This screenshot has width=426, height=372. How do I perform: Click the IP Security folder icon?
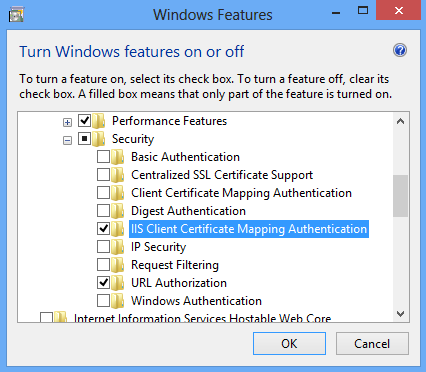(x=118, y=247)
